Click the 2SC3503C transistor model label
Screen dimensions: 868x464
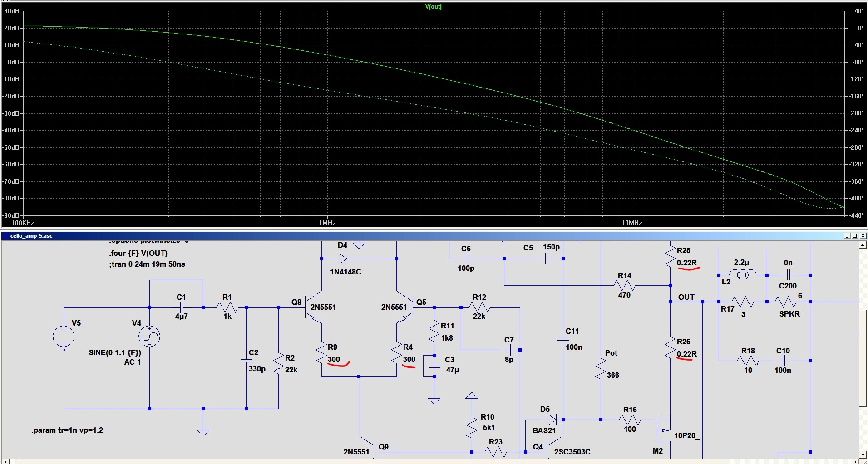572,452
